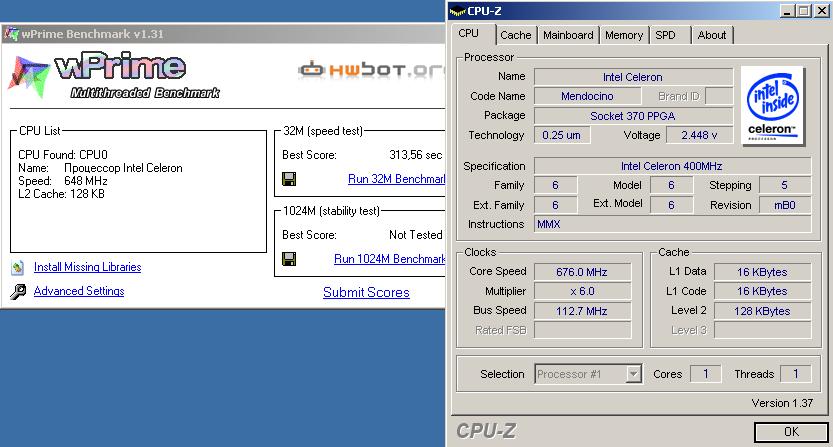Click the Cores count field
Screen dimensions: 833x447
[x=706, y=374]
